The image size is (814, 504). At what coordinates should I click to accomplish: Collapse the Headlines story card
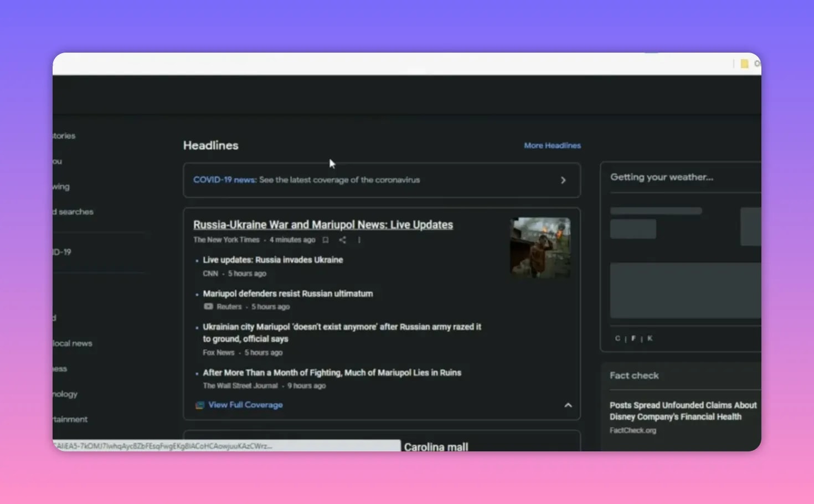click(x=568, y=405)
